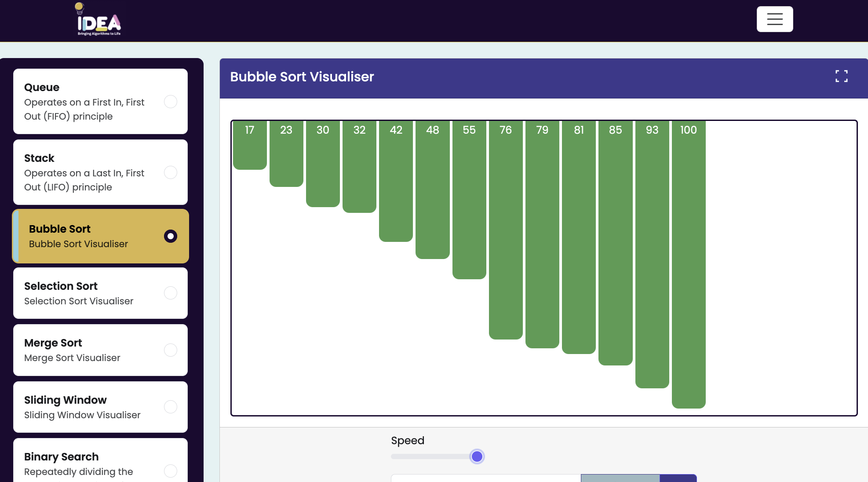Click the bar labeled 100
868x482 pixels.
[688, 264]
